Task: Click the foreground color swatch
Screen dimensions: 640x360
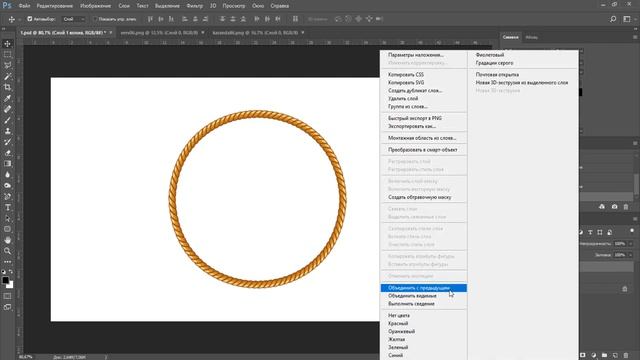Action: point(5,280)
